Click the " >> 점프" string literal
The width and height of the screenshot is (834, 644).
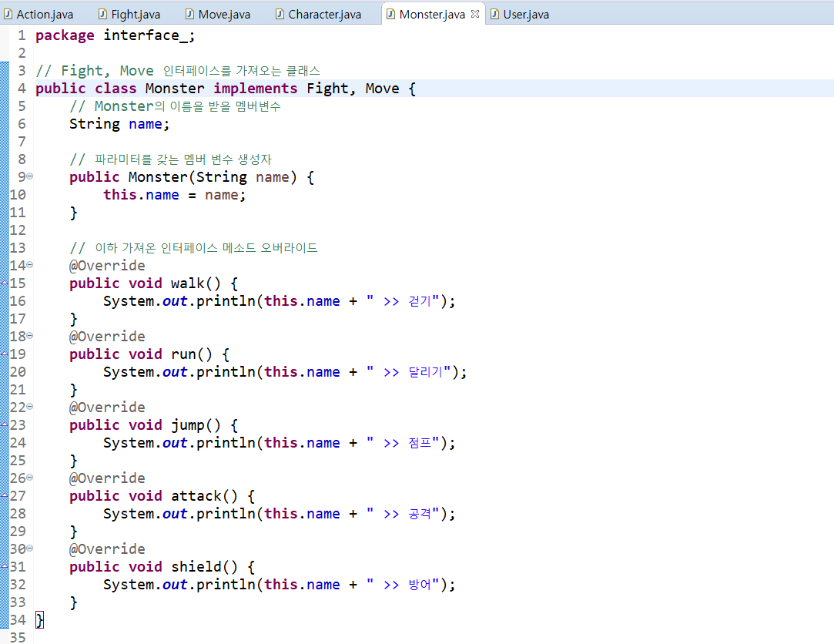pyautogui.click(x=403, y=443)
